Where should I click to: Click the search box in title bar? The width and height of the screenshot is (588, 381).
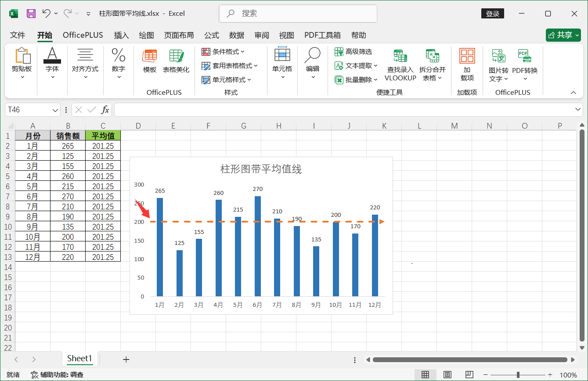click(298, 14)
